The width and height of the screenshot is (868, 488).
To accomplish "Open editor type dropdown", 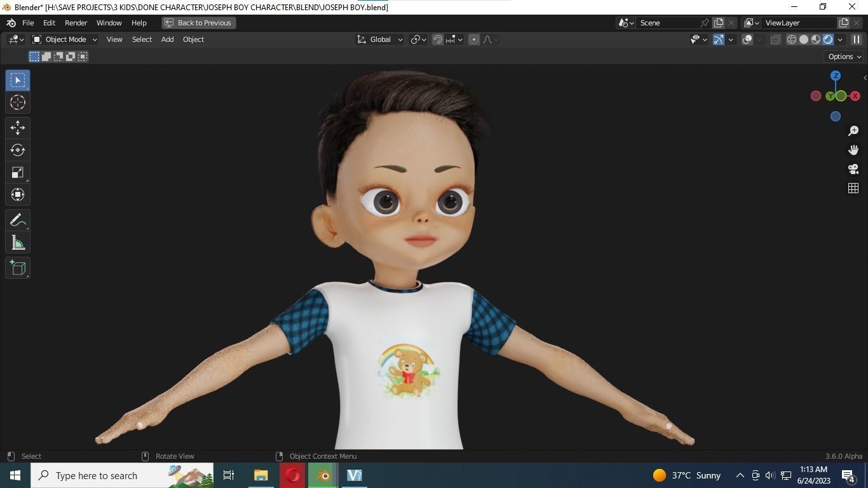I will tap(16, 39).
